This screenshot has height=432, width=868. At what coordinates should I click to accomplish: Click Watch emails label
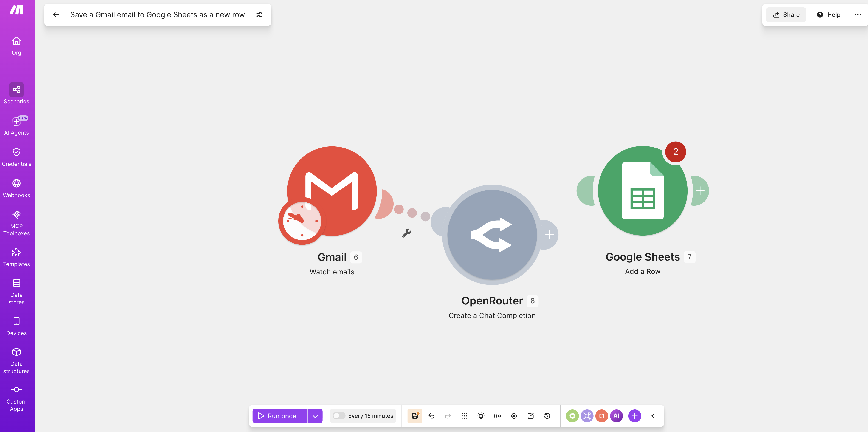click(332, 272)
